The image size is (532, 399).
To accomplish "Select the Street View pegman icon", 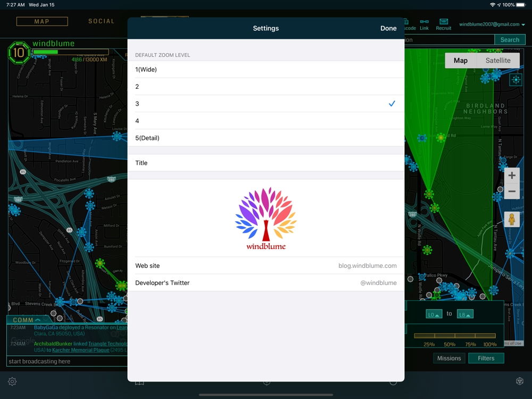I will 512,219.
